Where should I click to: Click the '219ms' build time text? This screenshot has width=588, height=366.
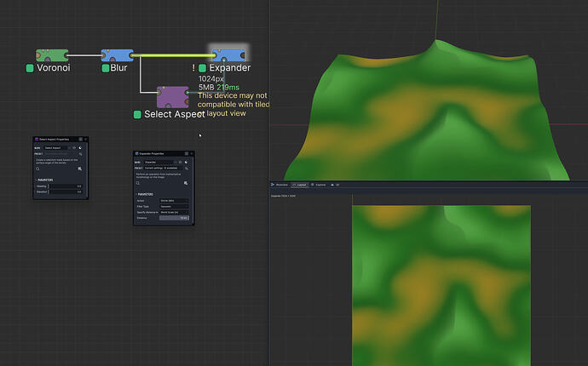[x=228, y=88]
